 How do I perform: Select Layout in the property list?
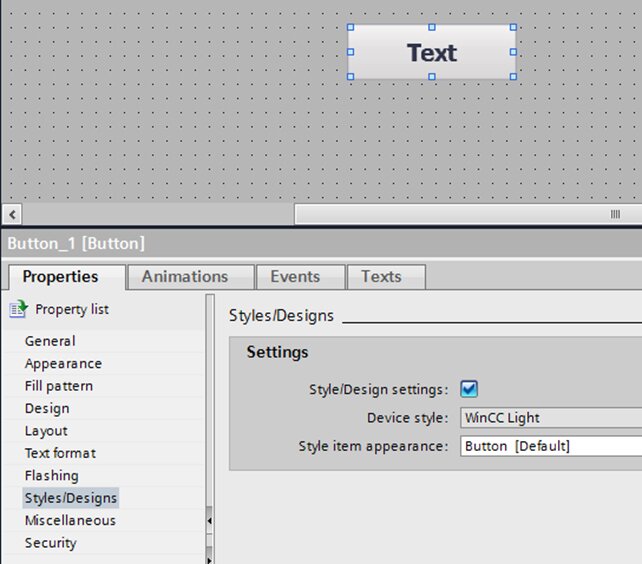(46, 431)
